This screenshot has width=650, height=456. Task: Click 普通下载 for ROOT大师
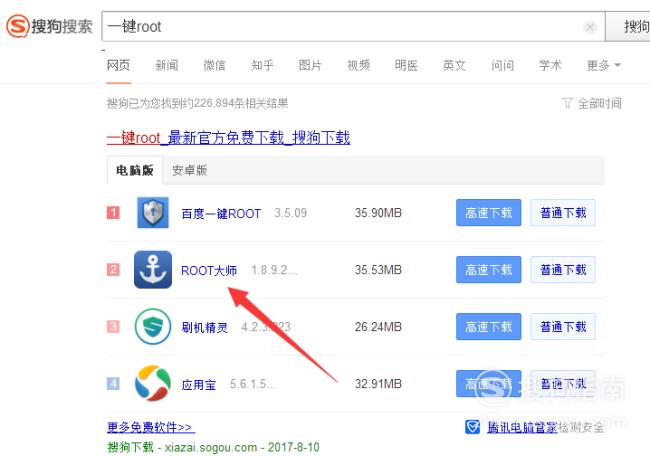(563, 269)
